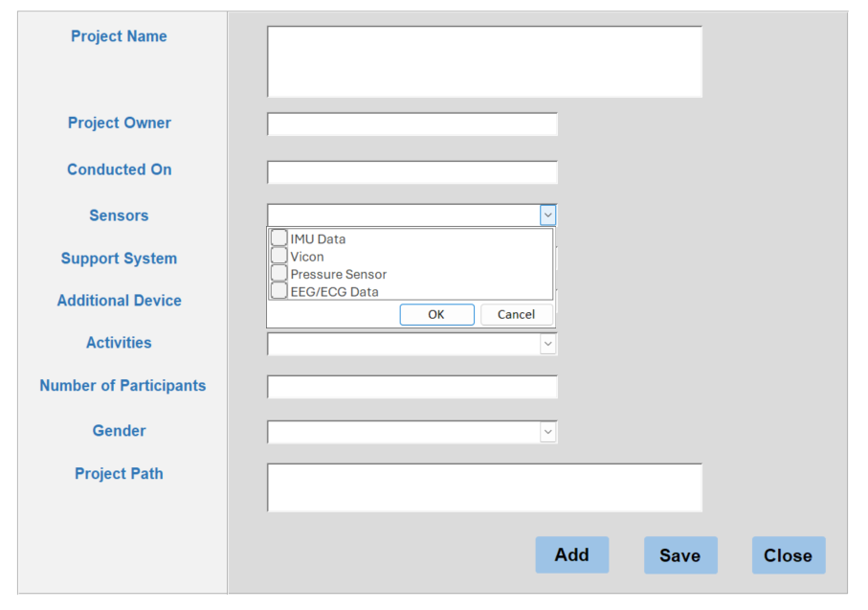Tick the Vicon sensor checkbox
The width and height of the screenshot is (868, 610).
coord(279,256)
